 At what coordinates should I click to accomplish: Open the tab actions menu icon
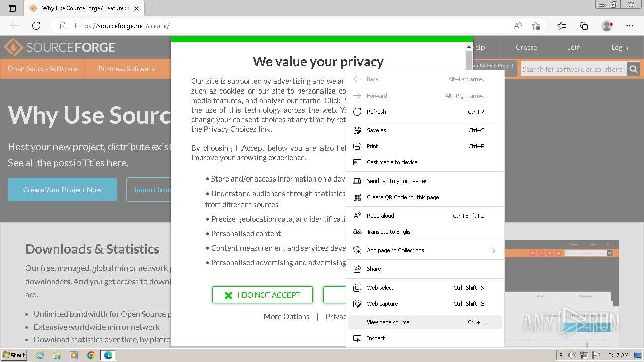pos(12,8)
